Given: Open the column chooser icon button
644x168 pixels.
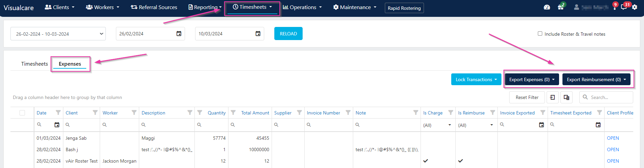Looking at the screenshot, I should (x=566, y=97).
